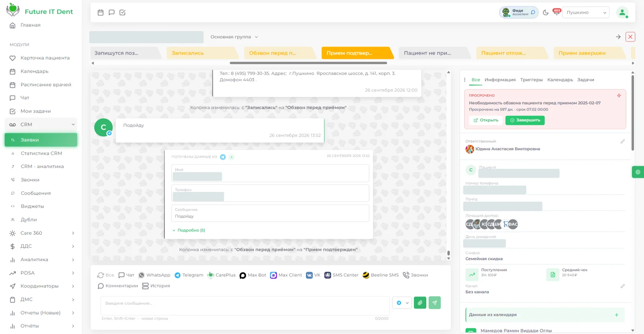The height and width of the screenshot is (334, 644).
Task: Open the Комментарии section
Action: point(118,286)
